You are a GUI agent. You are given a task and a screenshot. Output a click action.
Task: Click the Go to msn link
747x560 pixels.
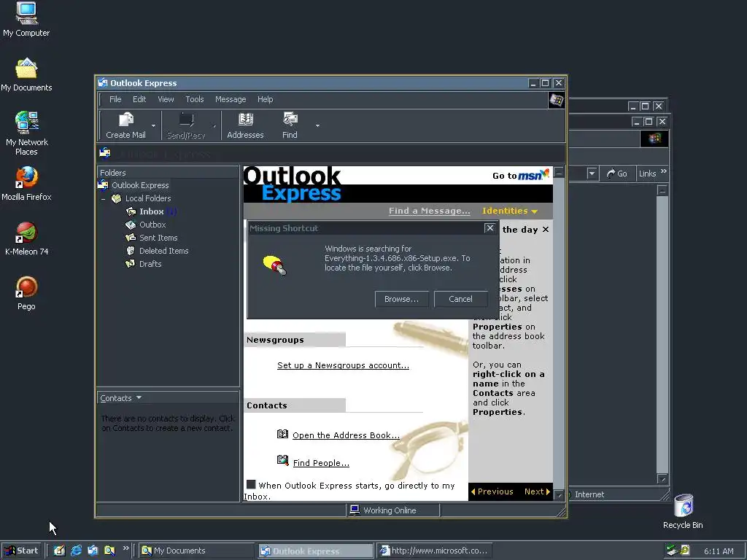tap(521, 175)
